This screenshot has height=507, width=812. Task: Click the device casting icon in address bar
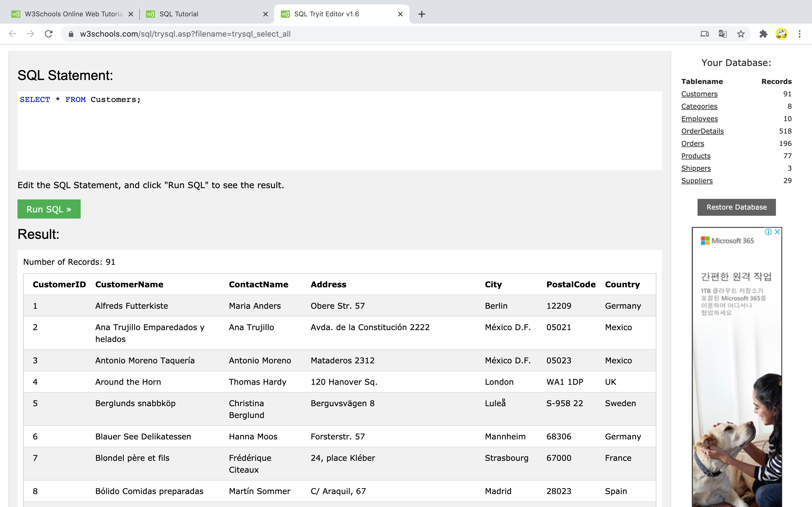click(x=704, y=34)
